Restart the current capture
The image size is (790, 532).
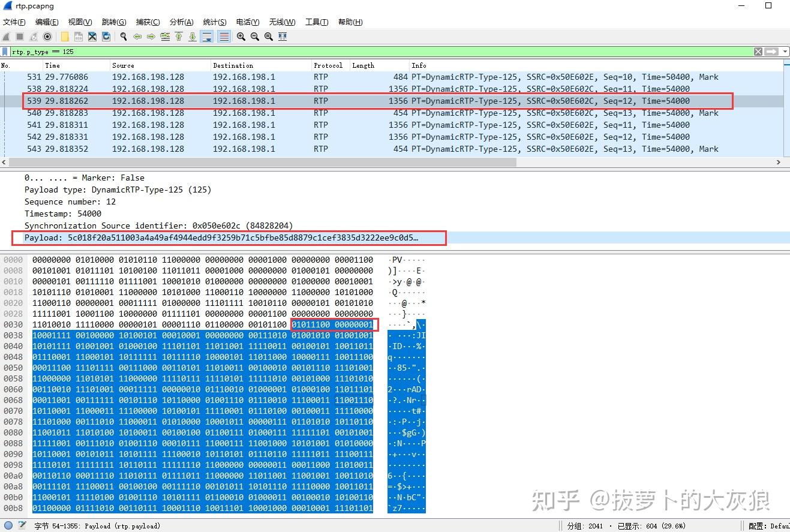(32, 37)
